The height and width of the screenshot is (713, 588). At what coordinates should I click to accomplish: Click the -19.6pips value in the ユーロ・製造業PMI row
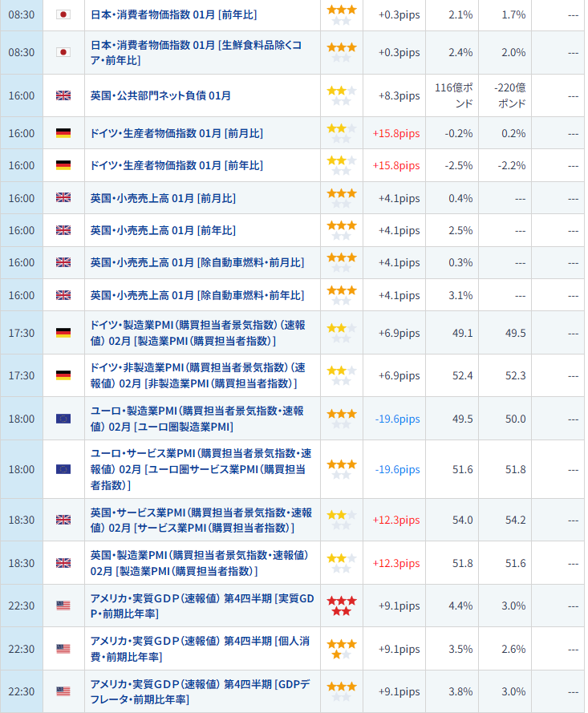point(397,419)
